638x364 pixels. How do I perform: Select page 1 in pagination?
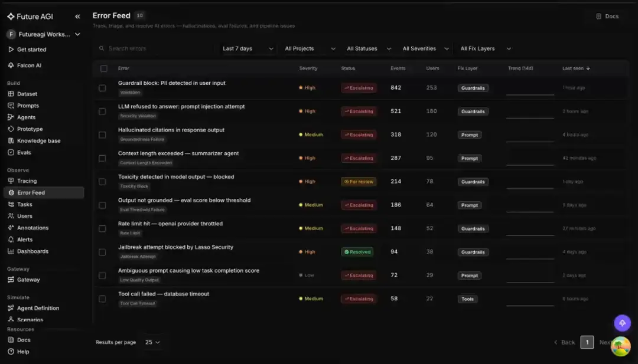click(x=587, y=343)
